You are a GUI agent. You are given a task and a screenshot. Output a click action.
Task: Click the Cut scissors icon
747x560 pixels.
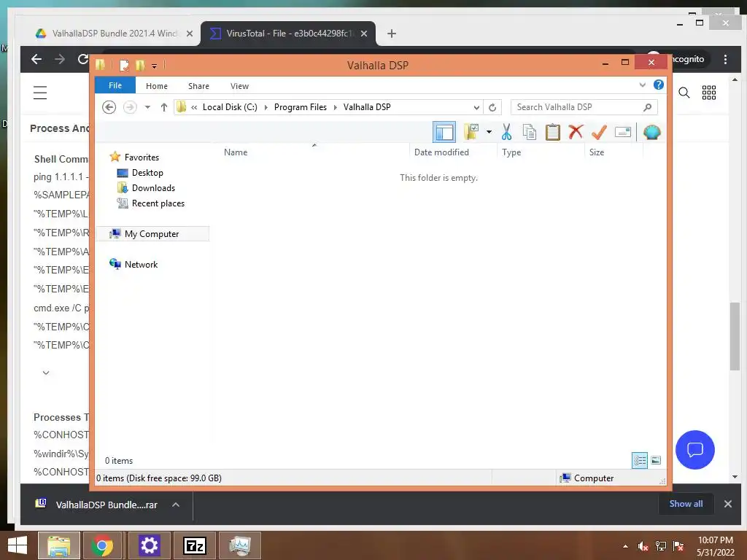point(506,132)
